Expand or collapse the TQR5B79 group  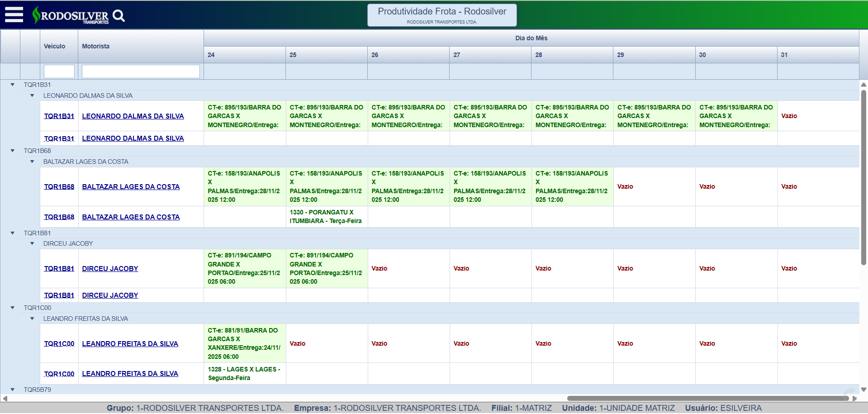pyautogui.click(x=13, y=390)
